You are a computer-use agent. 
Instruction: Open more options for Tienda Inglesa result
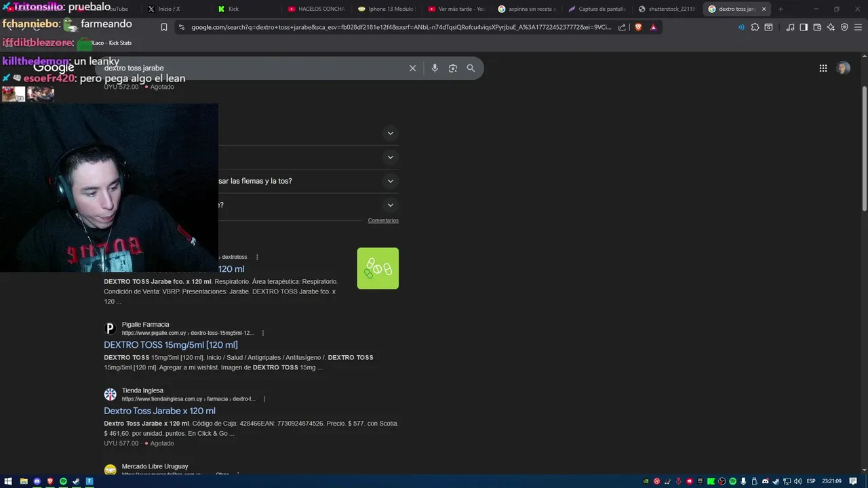click(264, 399)
